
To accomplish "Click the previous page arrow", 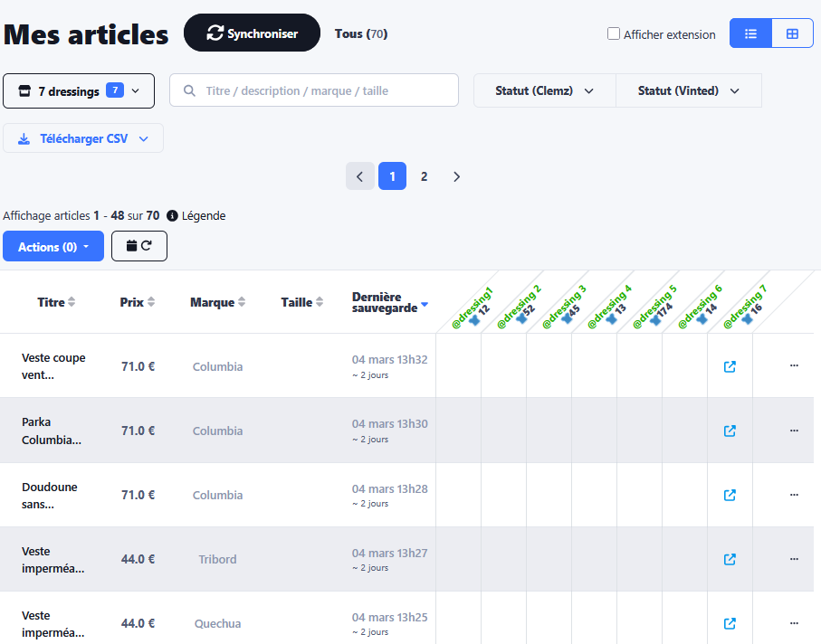I will [359, 176].
